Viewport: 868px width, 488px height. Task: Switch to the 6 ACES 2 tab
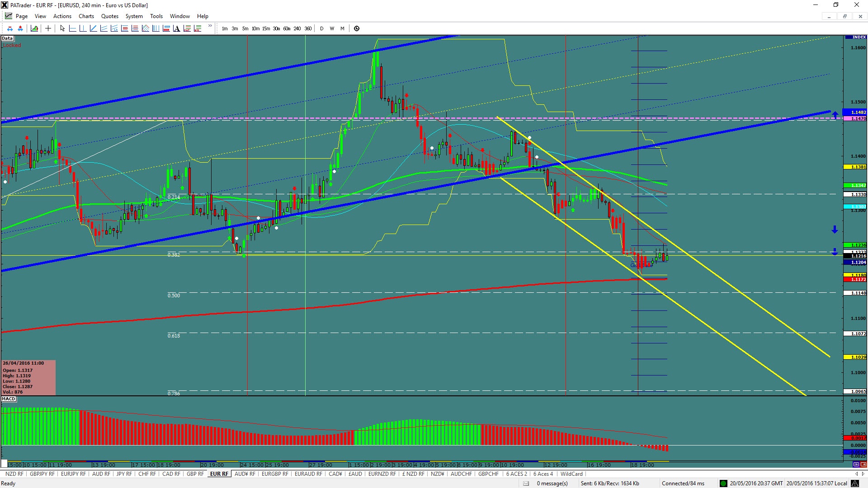[517, 474]
